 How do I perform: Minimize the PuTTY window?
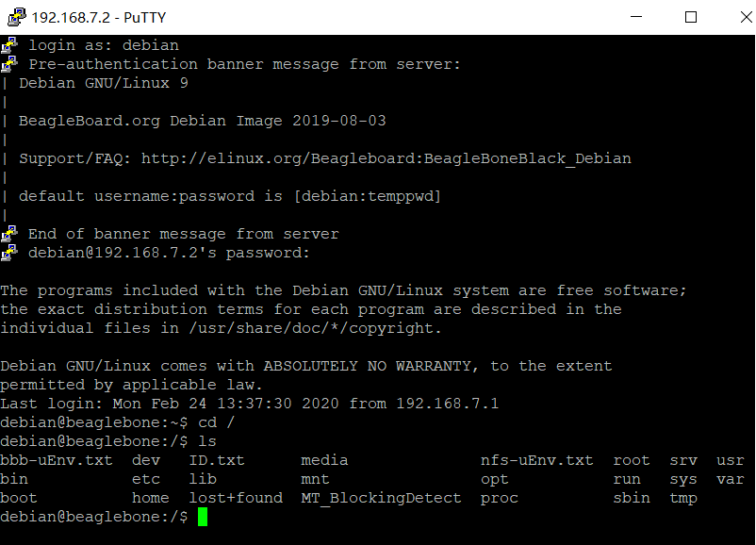pyautogui.click(x=647, y=17)
